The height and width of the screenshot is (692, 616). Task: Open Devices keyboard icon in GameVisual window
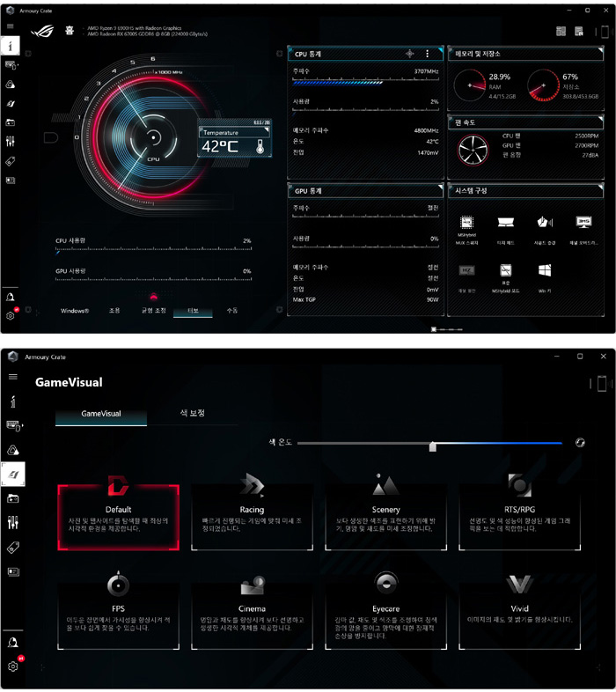pos(13,425)
